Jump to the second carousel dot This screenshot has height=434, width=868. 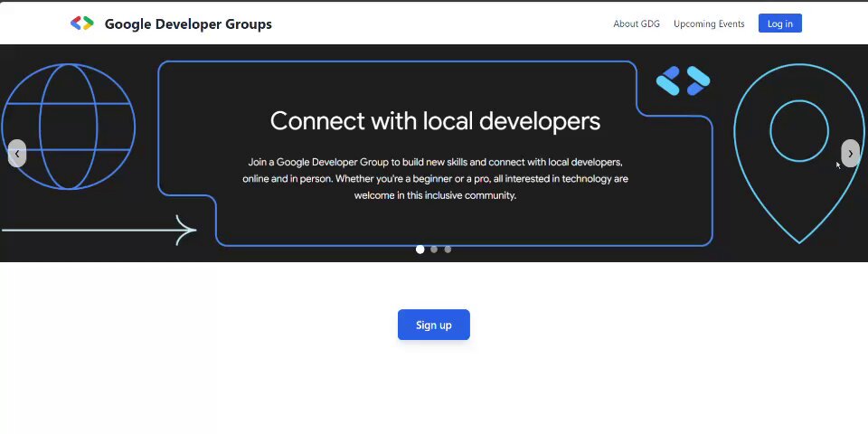click(x=434, y=250)
